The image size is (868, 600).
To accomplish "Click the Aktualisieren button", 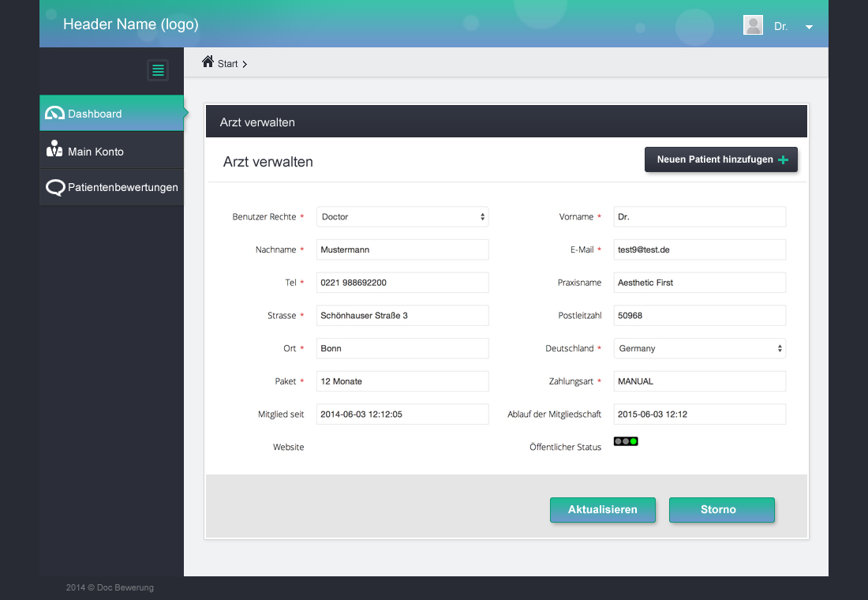I will pyautogui.click(x=603, y=510).
